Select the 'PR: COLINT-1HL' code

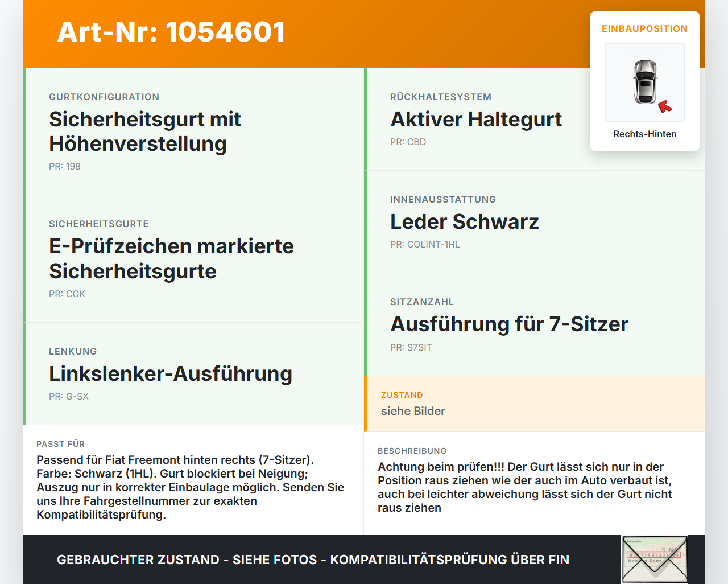click(425, 244)
